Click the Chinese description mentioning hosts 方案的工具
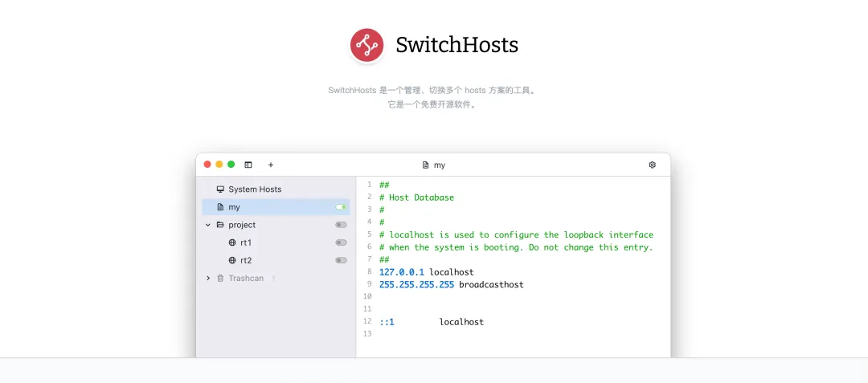Viewport: 868px width, 383px height. click(x=432, y=90)
